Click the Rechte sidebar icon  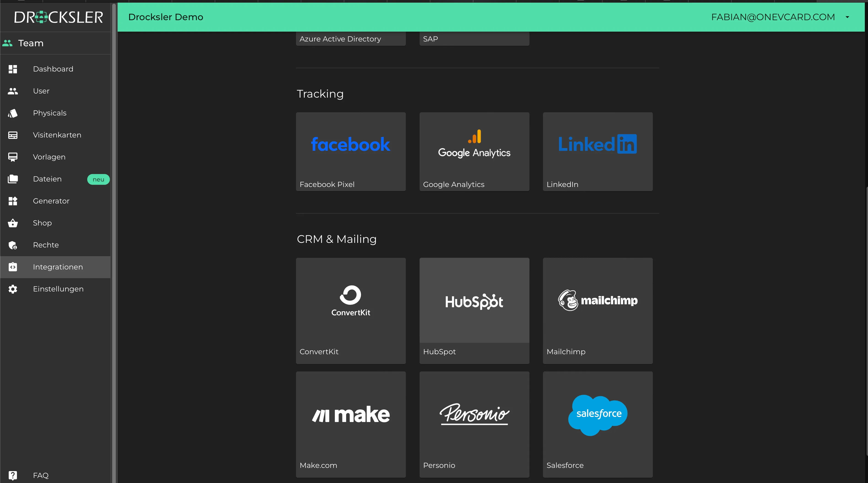(13, 244)
